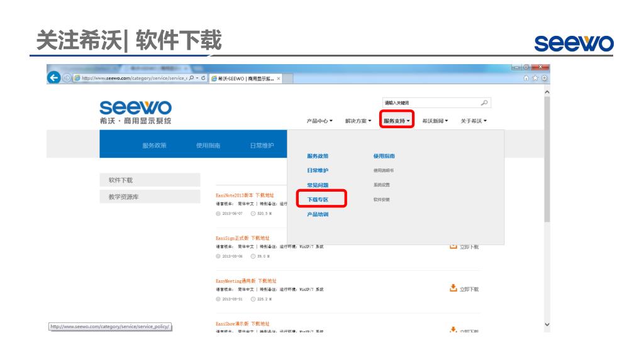Click the page scrollbar down arrow
644x362 pixels.
[547, 324]
